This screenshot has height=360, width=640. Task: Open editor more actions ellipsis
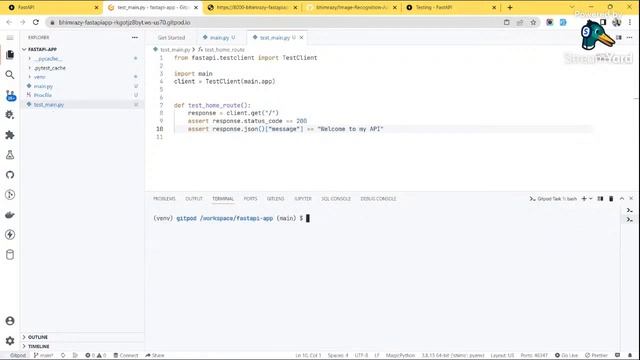point(629,38)
